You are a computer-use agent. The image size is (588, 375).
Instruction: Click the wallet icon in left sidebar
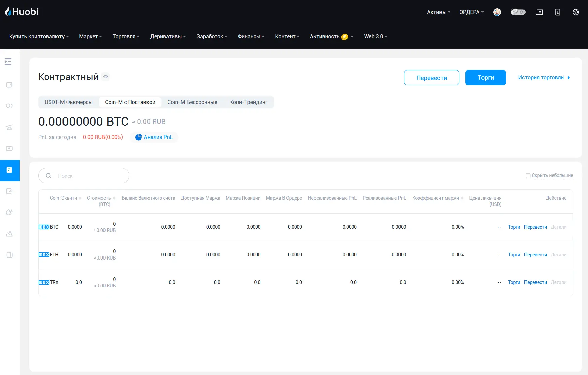click(9, 85)
